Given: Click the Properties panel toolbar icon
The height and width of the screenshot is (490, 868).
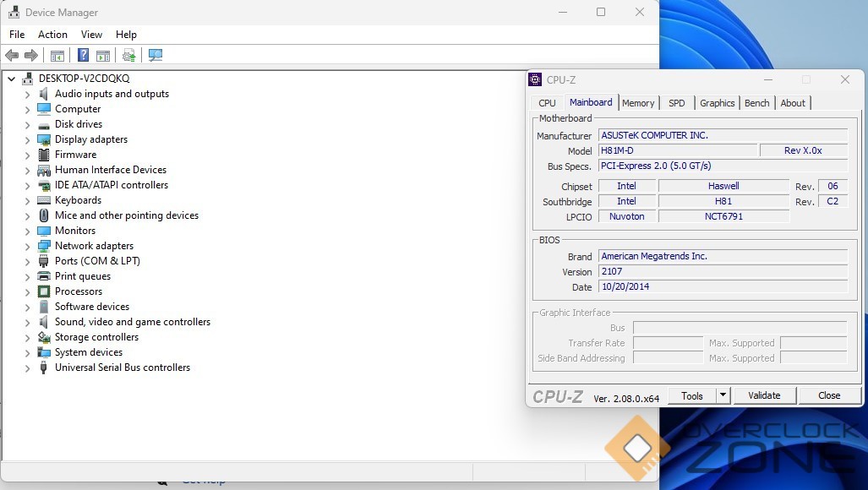Looking at the screenshot, I should pos(103,55).
